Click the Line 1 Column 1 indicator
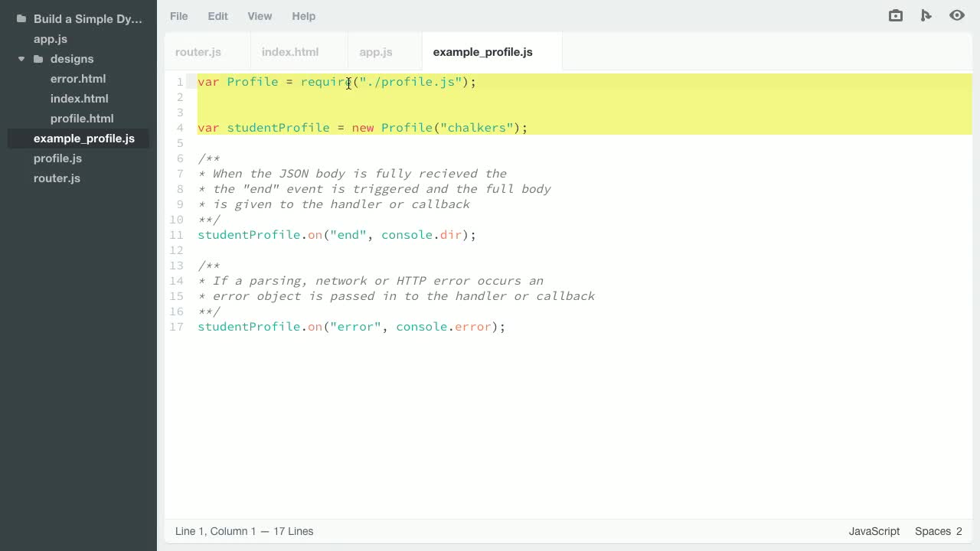980x551 pixels. pyautogui.click(x=244, y=531)
